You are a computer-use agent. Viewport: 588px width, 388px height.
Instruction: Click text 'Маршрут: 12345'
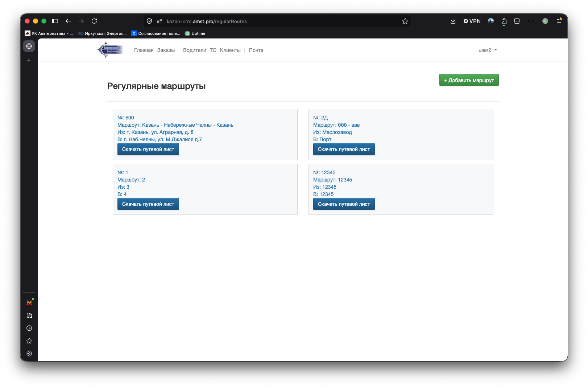click(332, 180)
